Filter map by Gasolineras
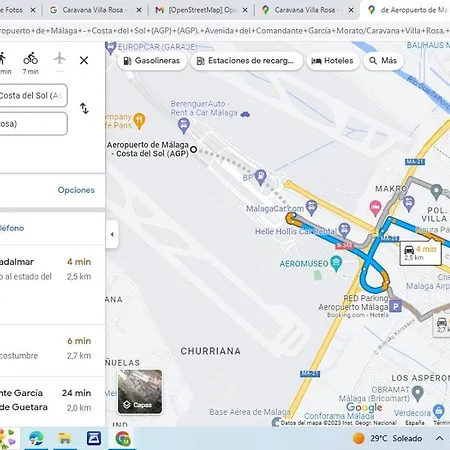This screenshot has height=450, width=450. click(x=152, y=61)
